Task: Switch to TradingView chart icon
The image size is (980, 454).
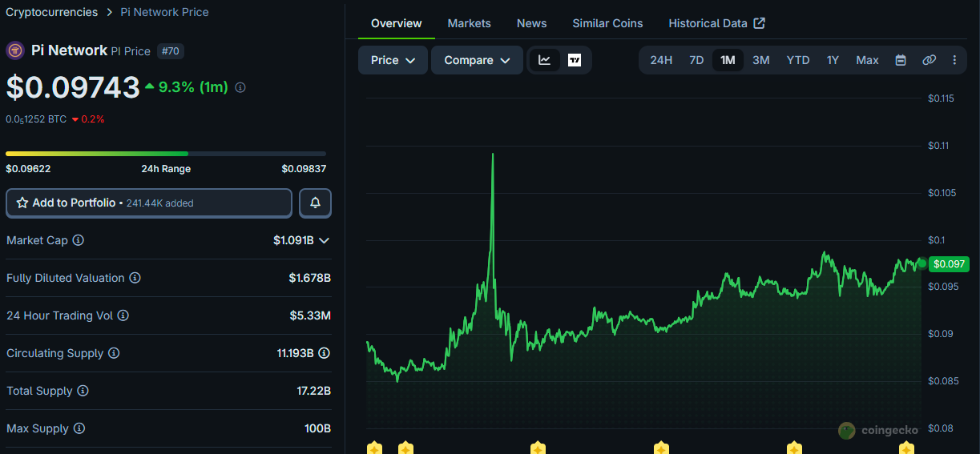Action: coord(575,60)
